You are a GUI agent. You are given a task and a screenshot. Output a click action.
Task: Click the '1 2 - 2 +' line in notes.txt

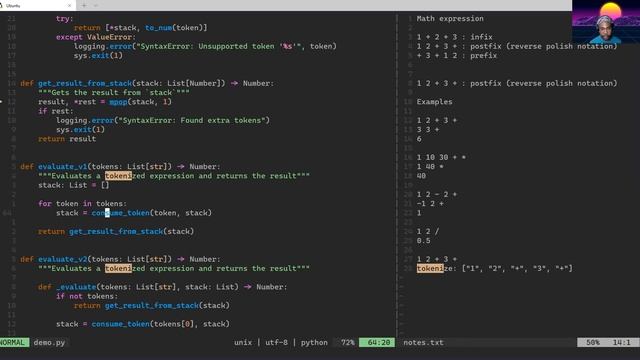coord(436,194)
